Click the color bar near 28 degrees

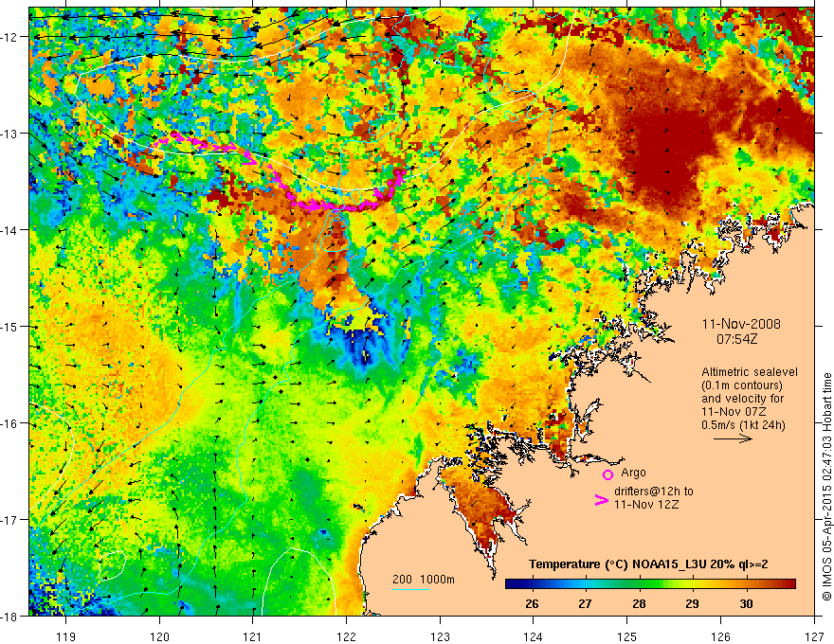[x=639, y=584]
